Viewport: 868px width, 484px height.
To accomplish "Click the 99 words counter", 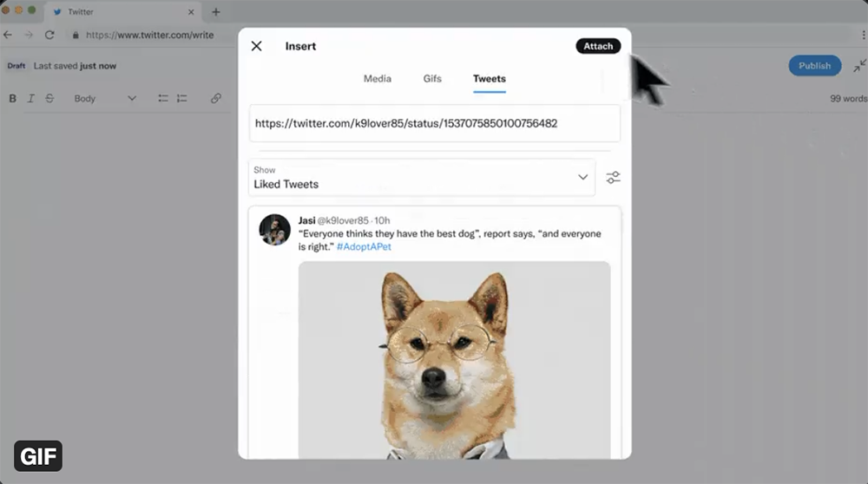I will pyautogui.click(x=848, y=99).
